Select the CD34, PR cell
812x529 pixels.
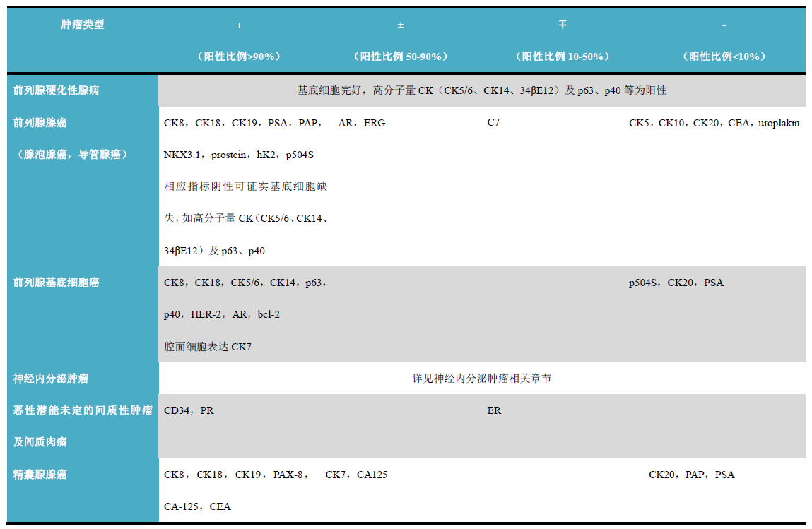[x=189, y=410]
